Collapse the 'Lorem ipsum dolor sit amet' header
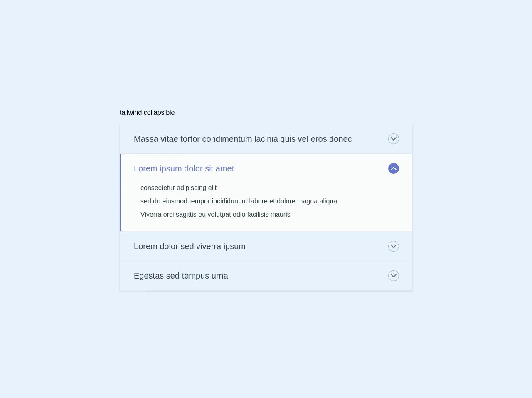The image size is (532, 398). click(x=184, y=168)
